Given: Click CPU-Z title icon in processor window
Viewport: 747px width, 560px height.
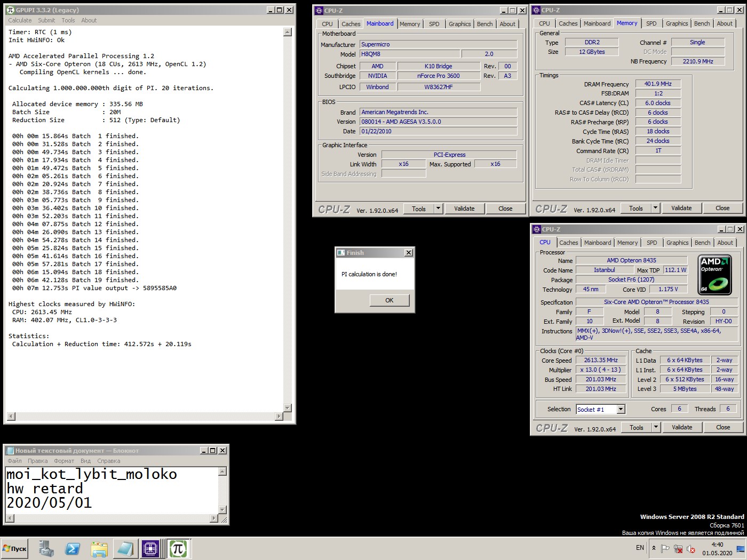Looking at the screenshot, I should pos(537,229).
